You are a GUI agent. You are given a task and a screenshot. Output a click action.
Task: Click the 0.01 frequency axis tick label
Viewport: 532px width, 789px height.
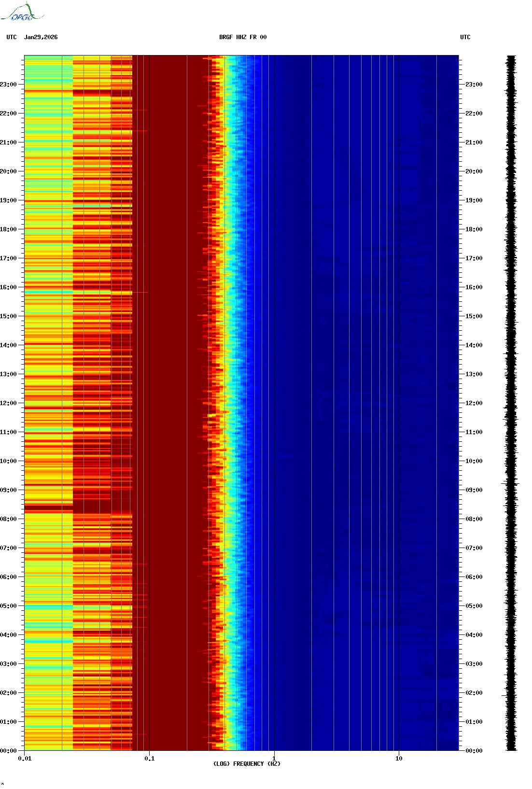pyautogui.click(x=25, y=758)
